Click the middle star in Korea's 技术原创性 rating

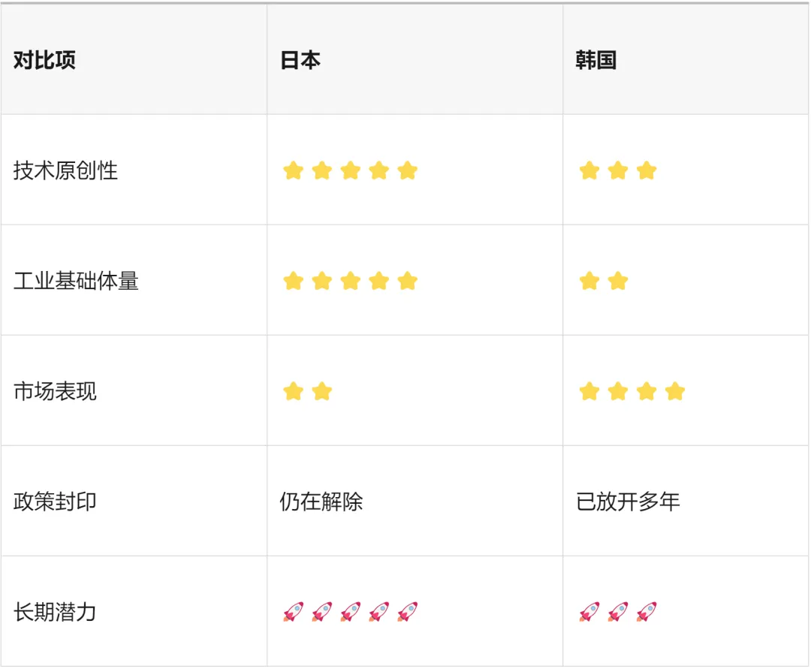(618, 171)
